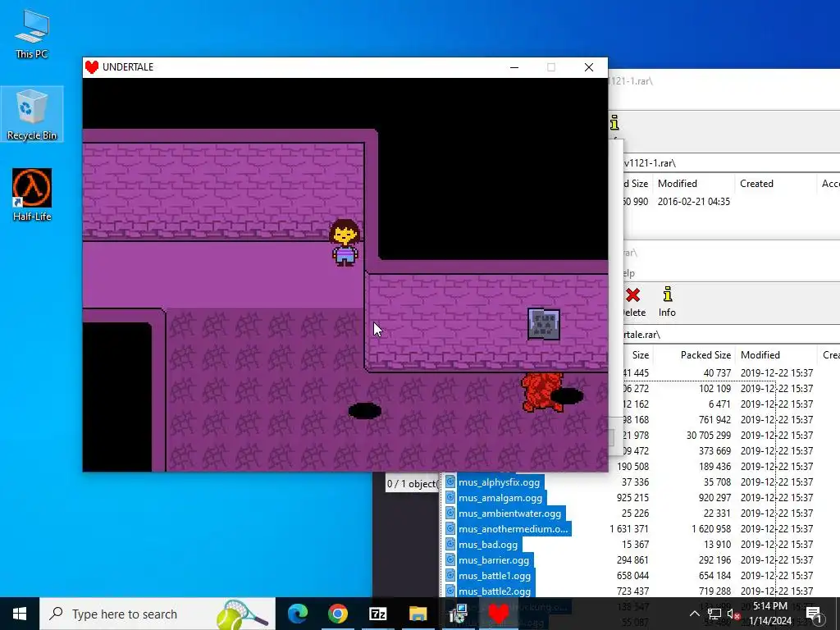Click the size value 1 631 371
This screenshot has height=630, width=840.
(629, 529)
